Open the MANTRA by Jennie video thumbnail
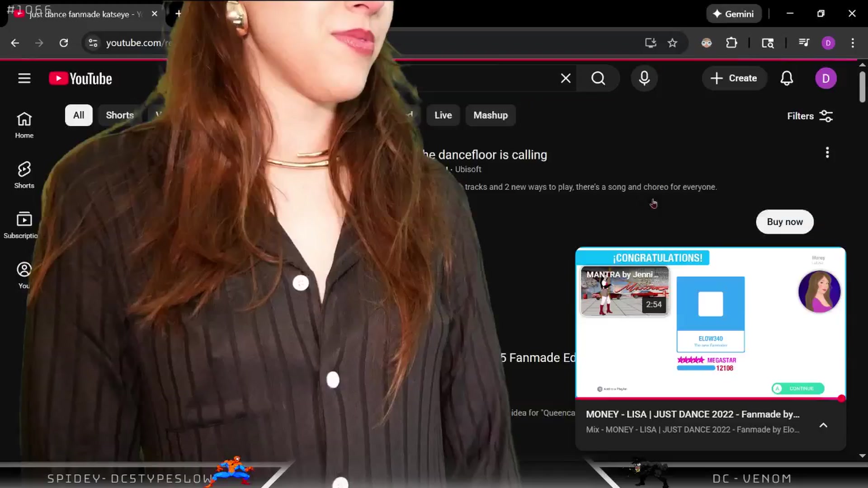The height and width of the screenshot is (488, 868). point(624,291)
